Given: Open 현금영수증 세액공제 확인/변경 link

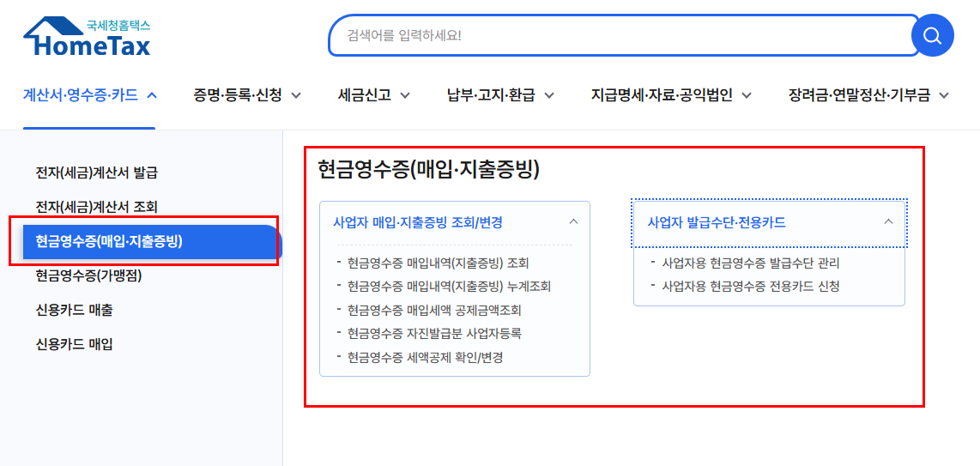Looking at the screenshot, I should (x=425, y=358).
